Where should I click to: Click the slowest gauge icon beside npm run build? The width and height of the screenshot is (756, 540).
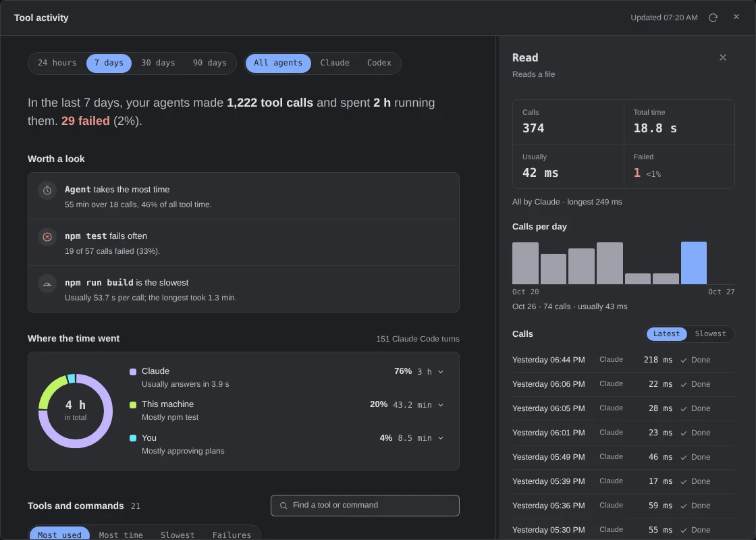pos(47,283)
